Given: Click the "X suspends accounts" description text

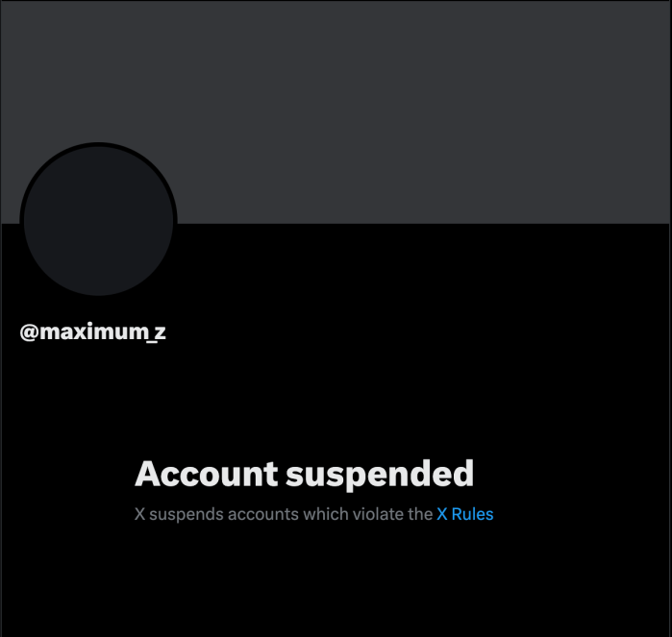Looking at the screenshot, I should click(x=314, y=514).
